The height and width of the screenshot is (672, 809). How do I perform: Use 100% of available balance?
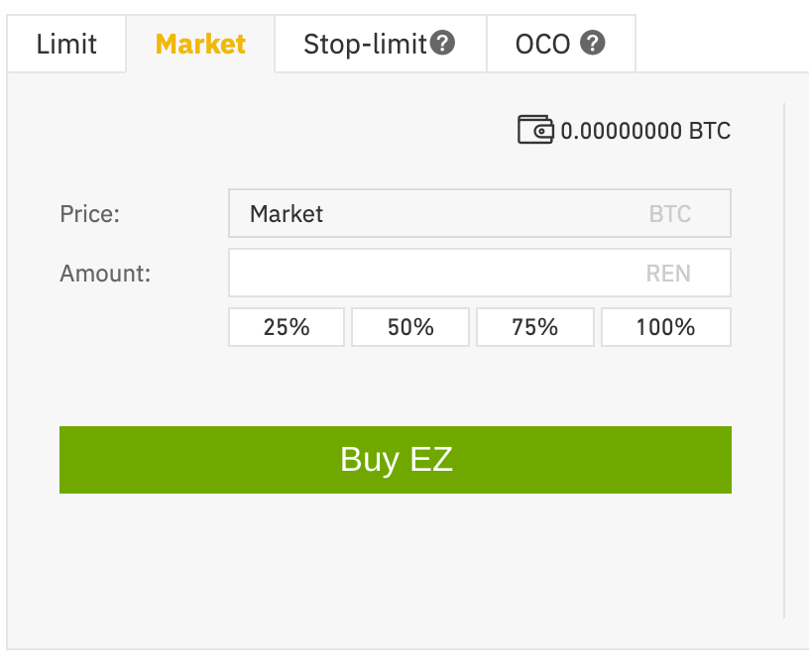666,327
